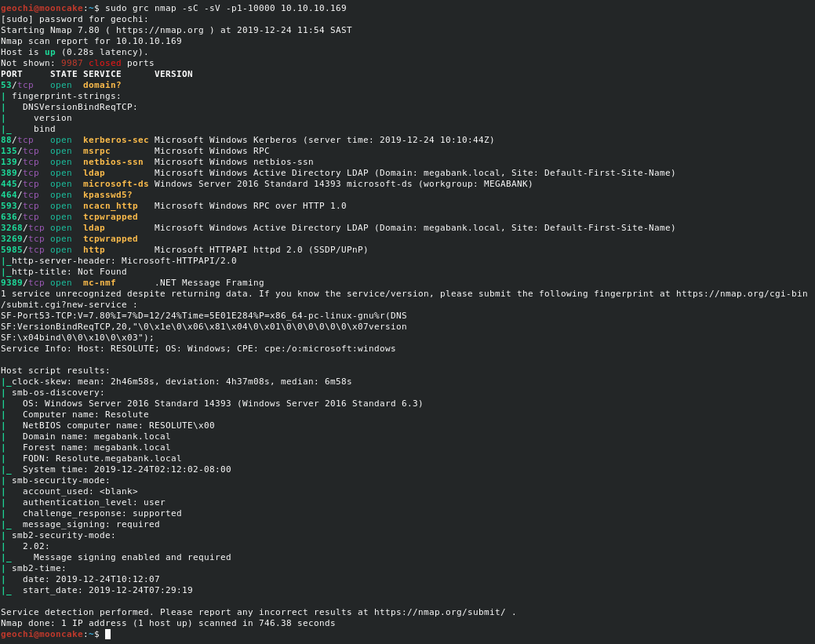This screenshot has height=644, width=815.
Task: Click the FQDN Resolute.megabank.local value
Action: pyautogui.click(x=118, y=458)
